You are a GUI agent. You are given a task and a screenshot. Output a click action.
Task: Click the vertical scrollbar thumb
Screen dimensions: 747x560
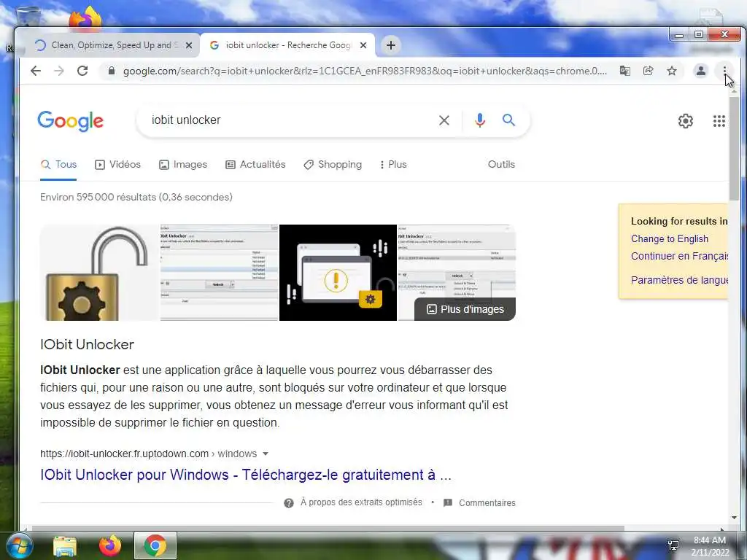[734, 147]
